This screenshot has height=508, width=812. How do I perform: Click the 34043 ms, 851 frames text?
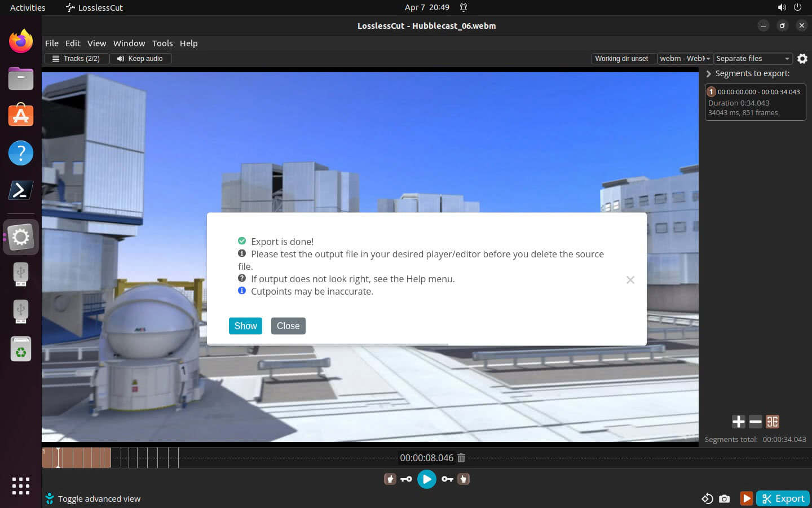743,112
